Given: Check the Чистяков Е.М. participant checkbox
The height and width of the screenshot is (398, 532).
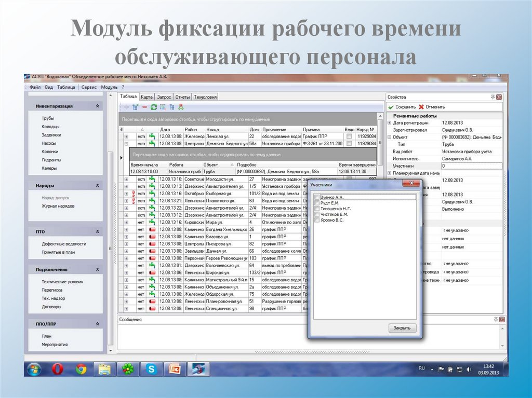Looking at the screenshot, I should coord(317,215).
